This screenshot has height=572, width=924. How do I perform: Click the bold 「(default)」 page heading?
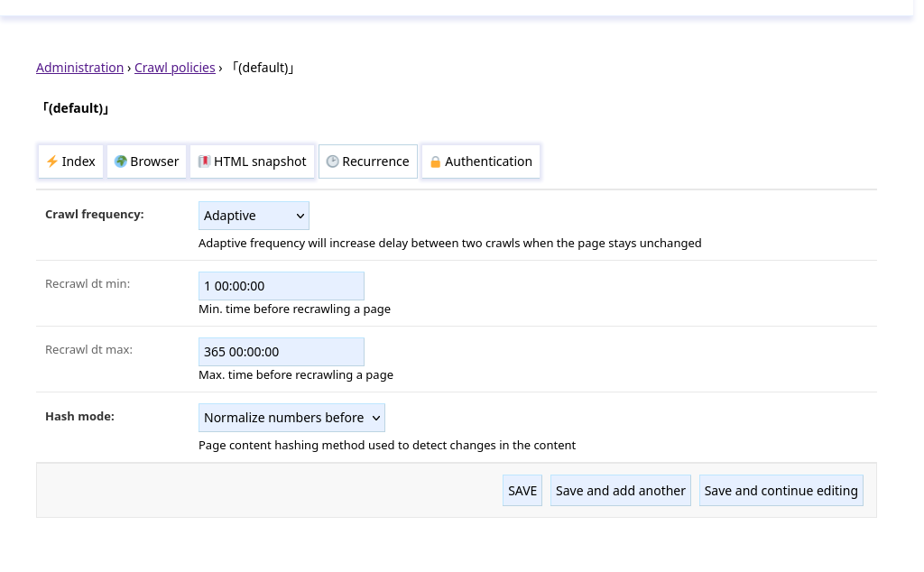tap(76, 108)
